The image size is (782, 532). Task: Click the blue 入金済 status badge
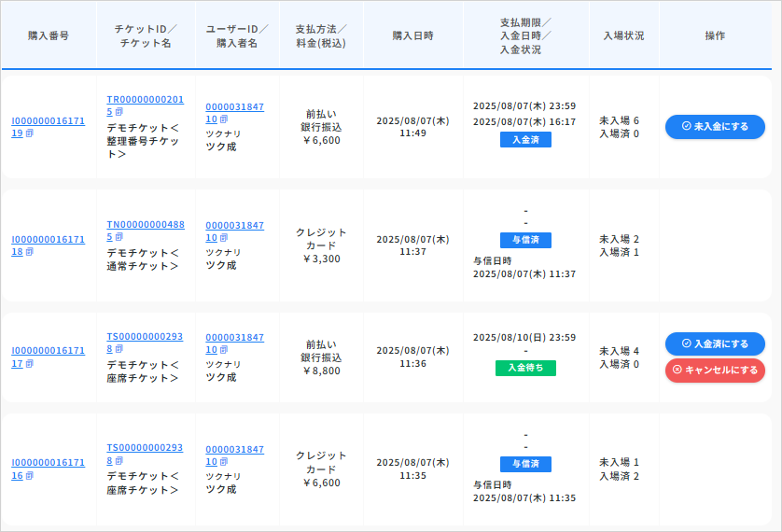(x=525, y=140)
